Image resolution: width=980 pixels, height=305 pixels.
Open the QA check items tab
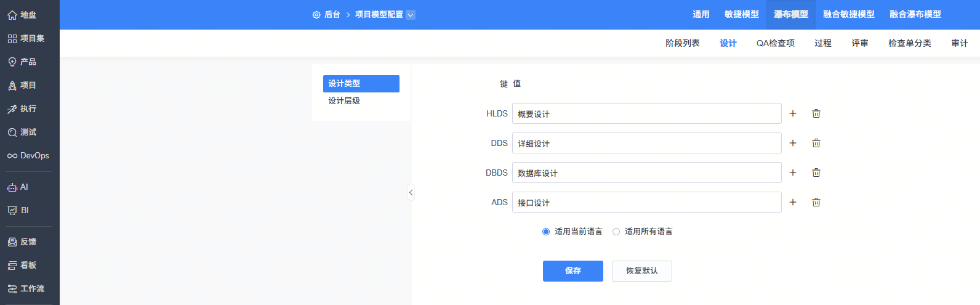click(775, 43)
